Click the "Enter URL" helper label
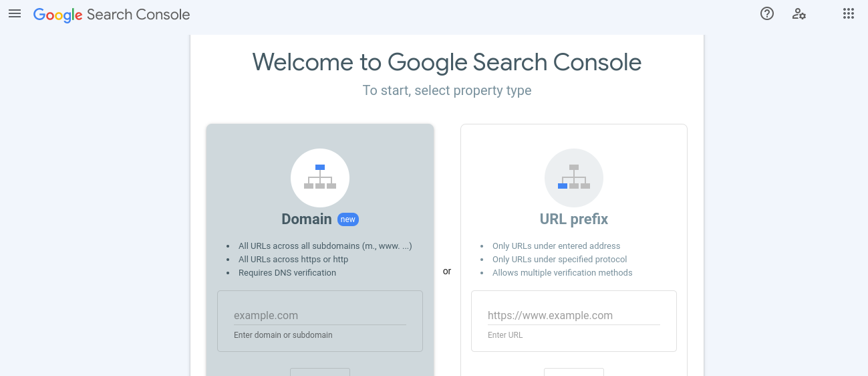Viewport: 868px width, 376px height. point(505,335)
